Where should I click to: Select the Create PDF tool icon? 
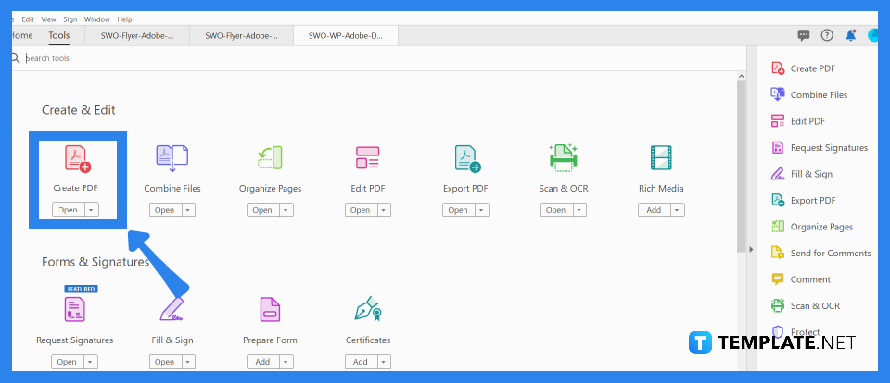pyautogui.click(x=78, y=159)
